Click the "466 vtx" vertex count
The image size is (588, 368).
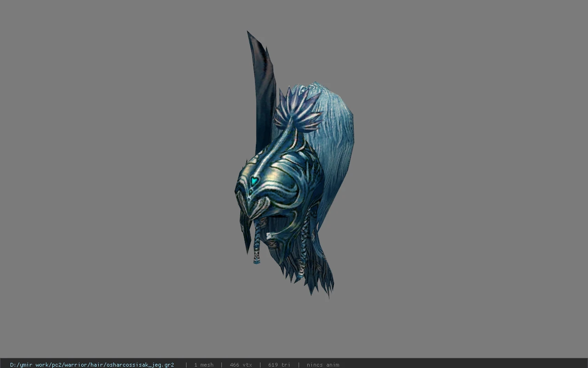pos(241,365)
